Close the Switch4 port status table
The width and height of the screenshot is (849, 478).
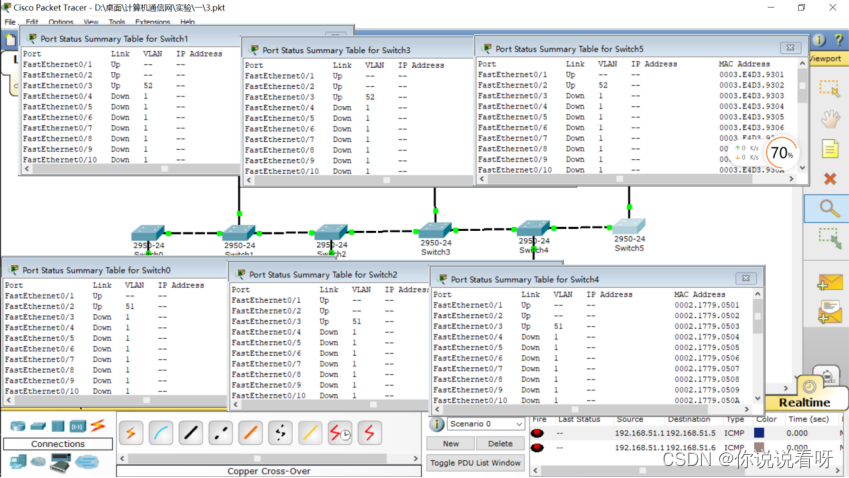click(x=746, y=278)
